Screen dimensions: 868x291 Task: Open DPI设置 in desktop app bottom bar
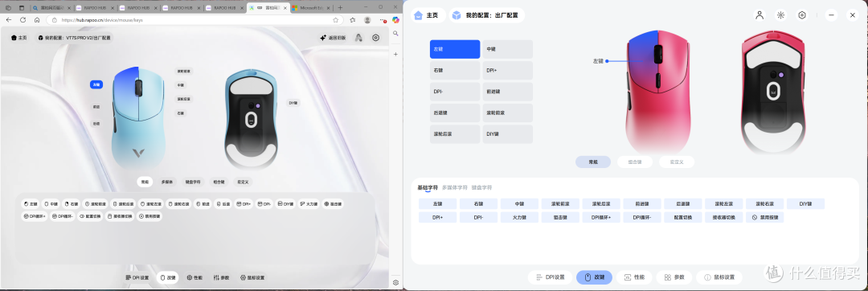550,277
